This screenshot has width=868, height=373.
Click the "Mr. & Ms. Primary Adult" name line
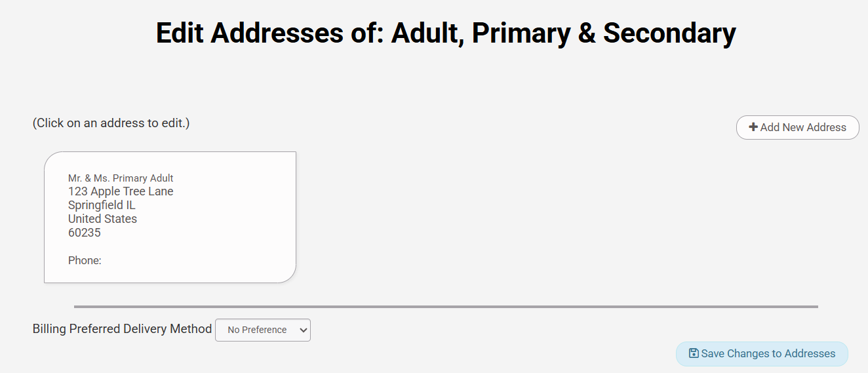121,178
